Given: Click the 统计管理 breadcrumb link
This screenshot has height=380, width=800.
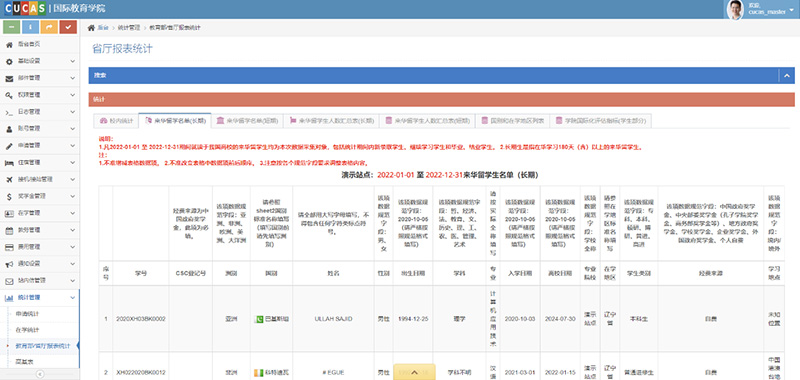Looking at the screenshot, I should point(129,28).
